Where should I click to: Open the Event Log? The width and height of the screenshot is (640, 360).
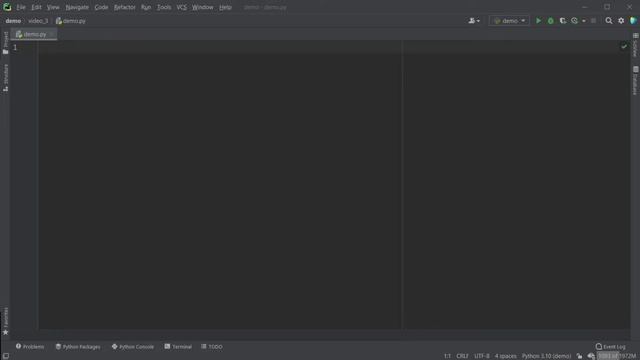coord(611,347)
